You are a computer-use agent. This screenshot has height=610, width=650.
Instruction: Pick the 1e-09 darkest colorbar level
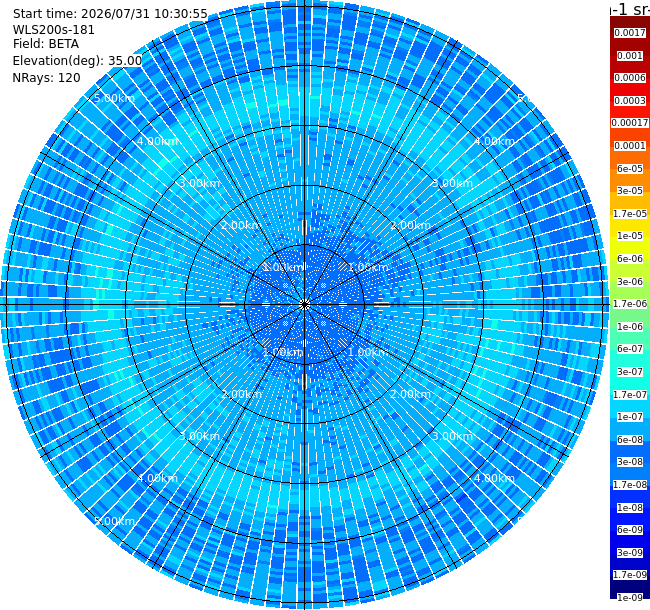(x=630, y=598)
